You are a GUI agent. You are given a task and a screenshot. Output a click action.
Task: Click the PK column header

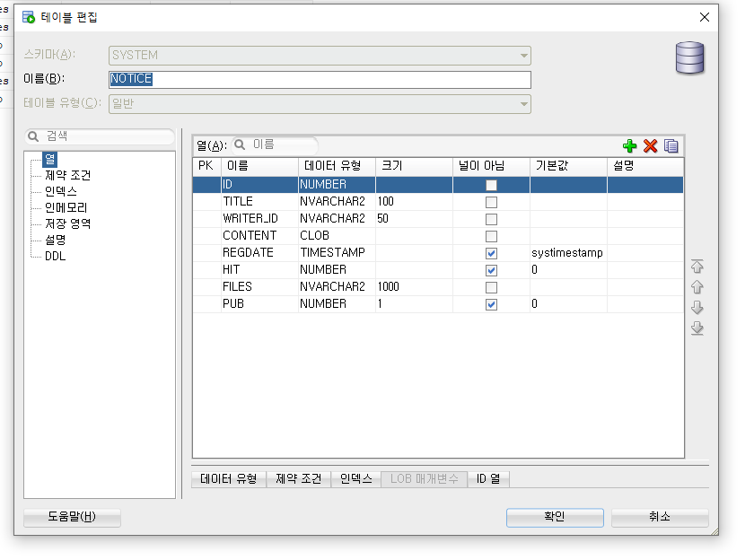pos(206,166)
